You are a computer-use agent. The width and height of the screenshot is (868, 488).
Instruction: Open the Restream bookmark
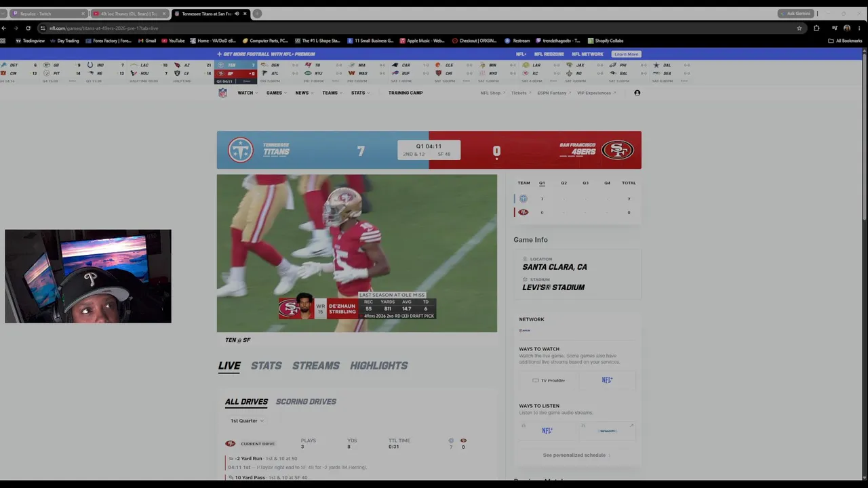[517, 41]
